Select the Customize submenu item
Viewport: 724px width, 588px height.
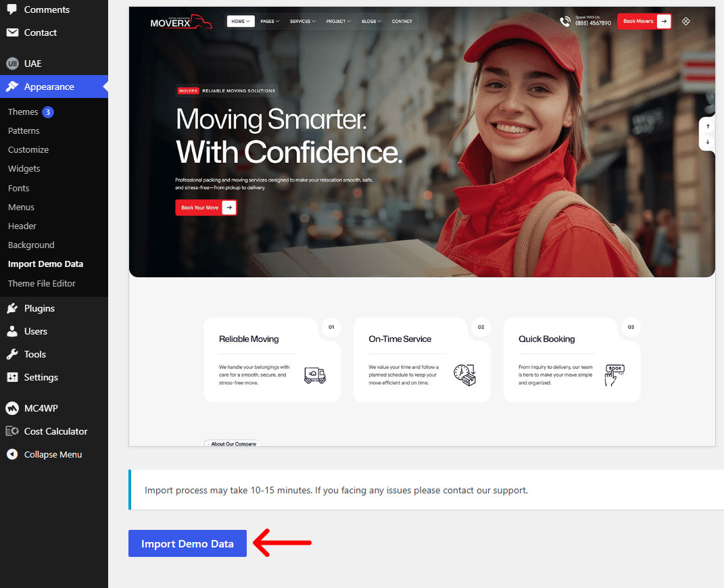28,149
